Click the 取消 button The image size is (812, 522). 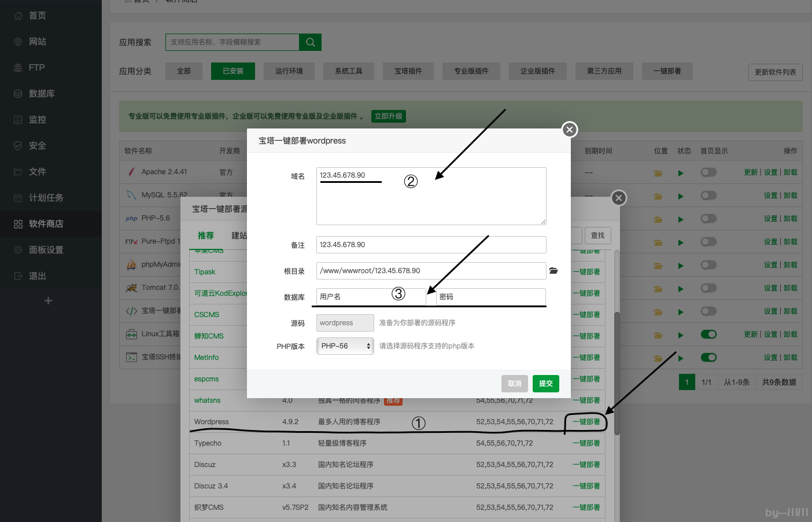[x=515, y=384]
